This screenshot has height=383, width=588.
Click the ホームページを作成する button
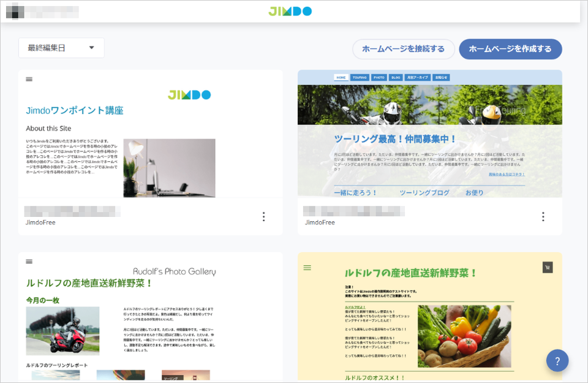click(x=510, y=49)
